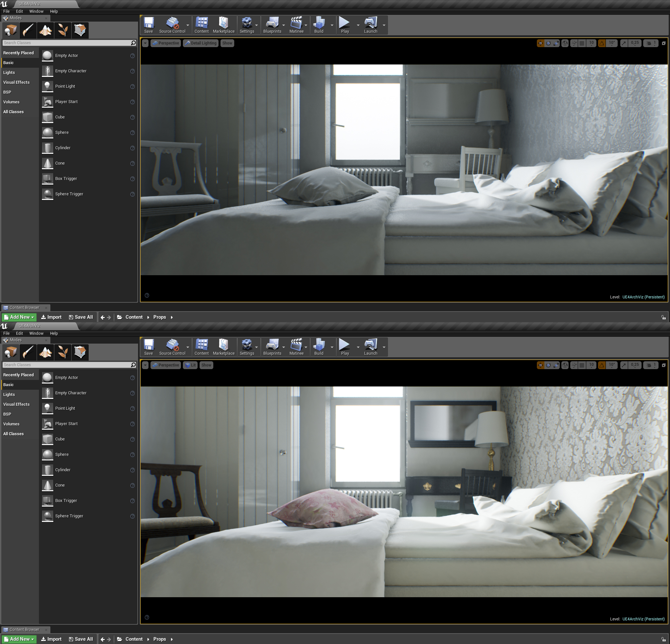Select Landscape mode in the upper editor's Modes panel
Screen dimensions: 670x644
[x=45, y=30]
